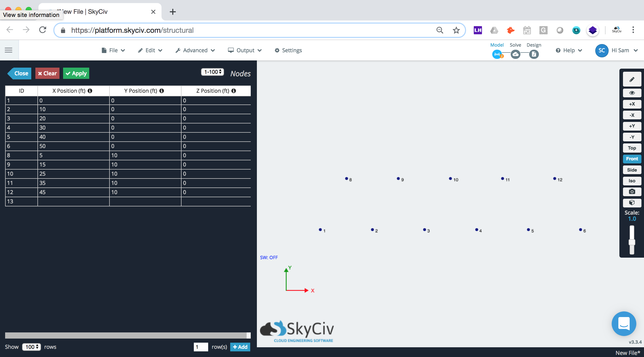Click the Add row button
This screenshot has width=644, height=357.
click(x=240, y=347)
